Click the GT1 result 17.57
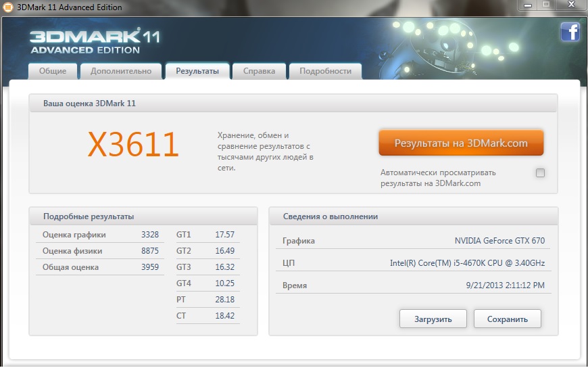The image size is (588, 368). pyautogui.click(x=224, y=235)
